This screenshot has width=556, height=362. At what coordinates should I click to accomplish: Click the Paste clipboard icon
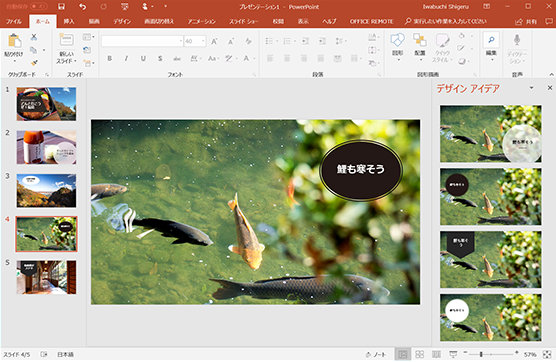(14, 41)
